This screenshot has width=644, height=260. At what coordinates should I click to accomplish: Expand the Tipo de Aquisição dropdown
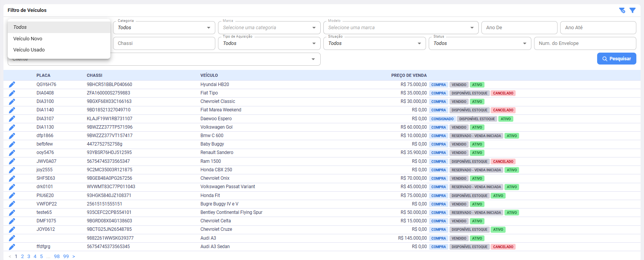point(270,43)
